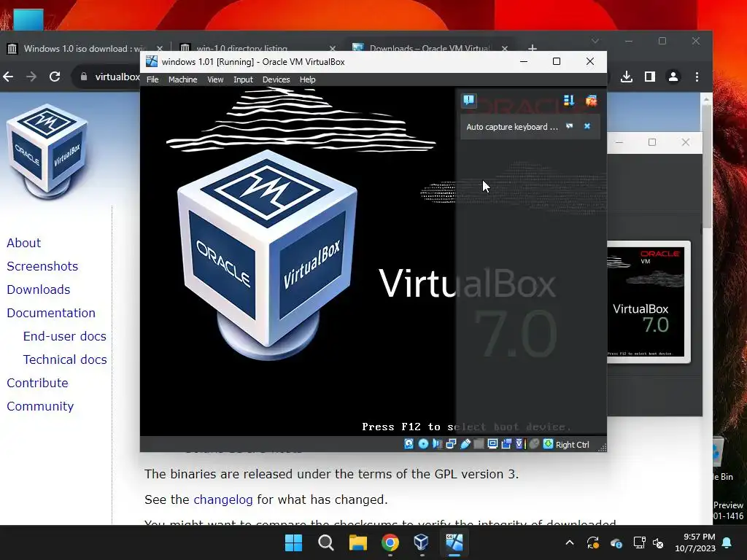
Task: Click the display indicator in VM status bar
Action: (x=492, y=444)
